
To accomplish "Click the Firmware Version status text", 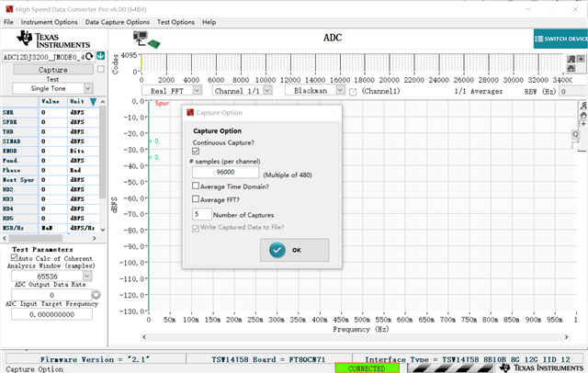I will [x=95, y=359].
